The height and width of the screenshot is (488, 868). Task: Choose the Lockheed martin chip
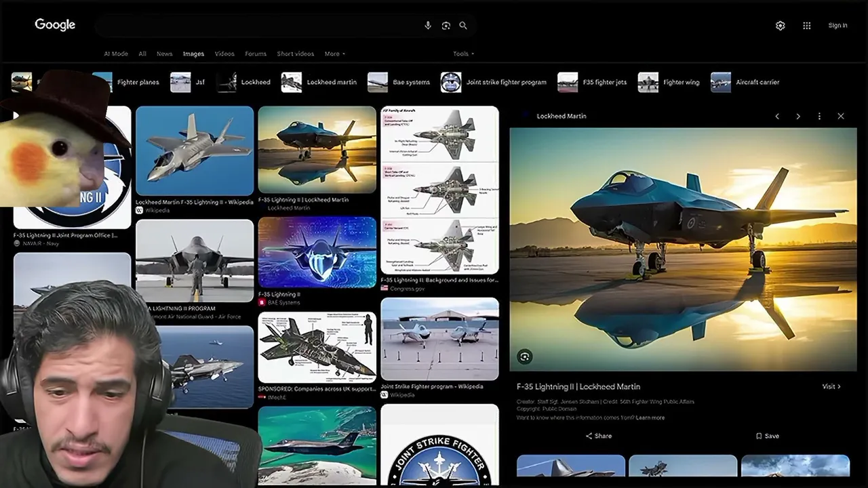tap(319, 82)
